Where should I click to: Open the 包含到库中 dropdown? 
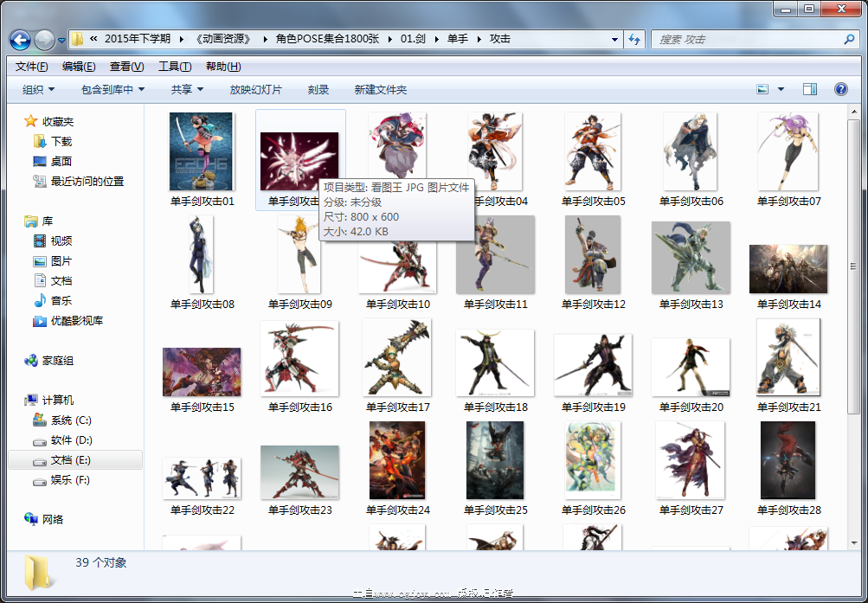113,90
